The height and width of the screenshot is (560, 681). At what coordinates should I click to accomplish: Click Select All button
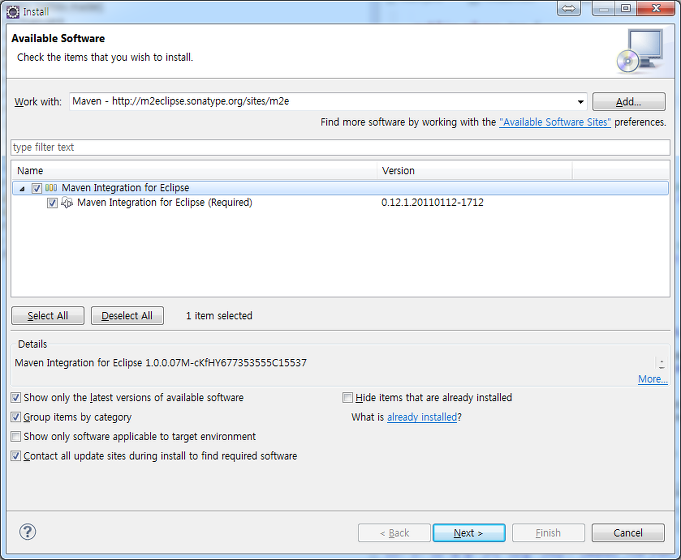tap(48, 315)
